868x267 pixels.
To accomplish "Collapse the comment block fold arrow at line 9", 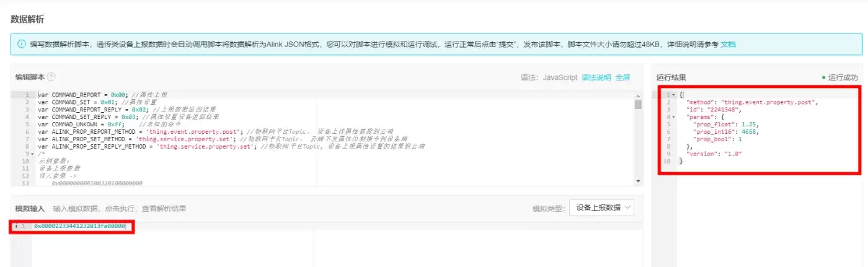I will click(32, 154).
